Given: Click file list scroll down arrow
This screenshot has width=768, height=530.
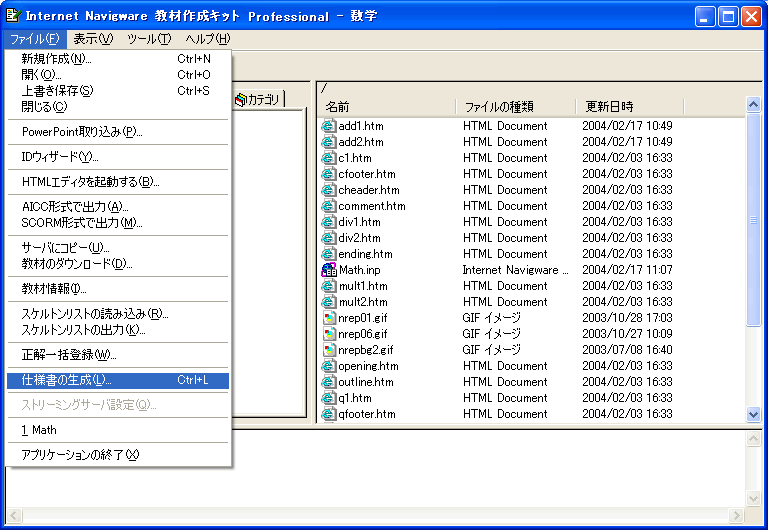Looking at the screenshot, I should coord(753,414).
